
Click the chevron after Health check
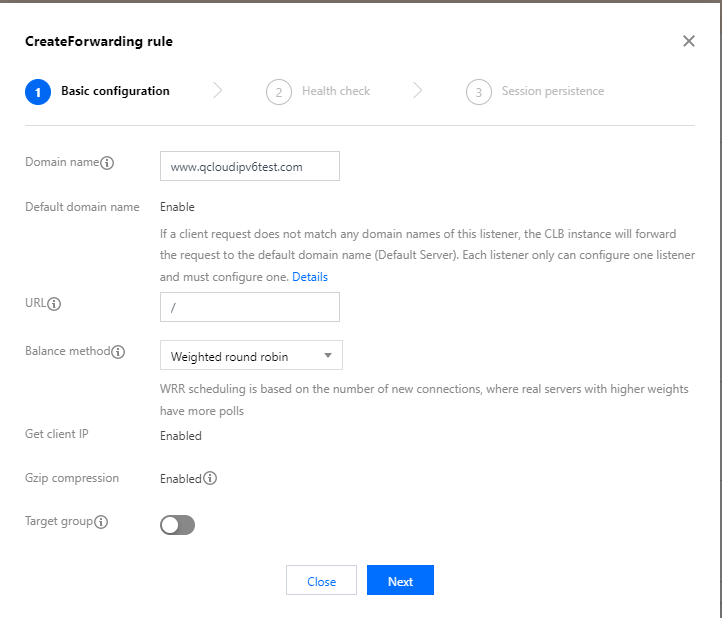pyautogui.click(x=418, y=91)
